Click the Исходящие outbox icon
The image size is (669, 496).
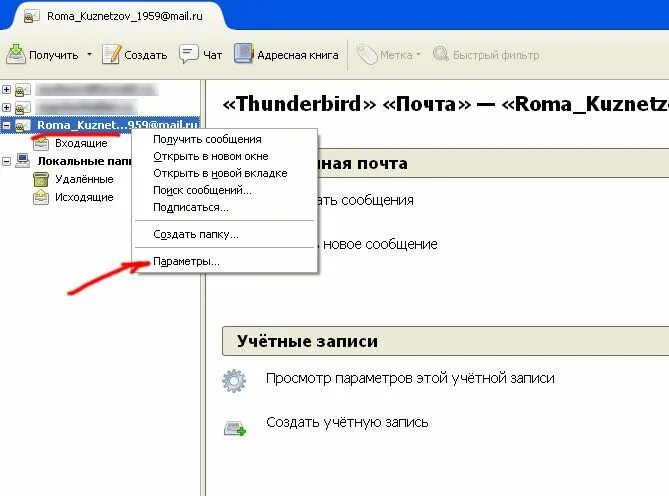(41, 197)
